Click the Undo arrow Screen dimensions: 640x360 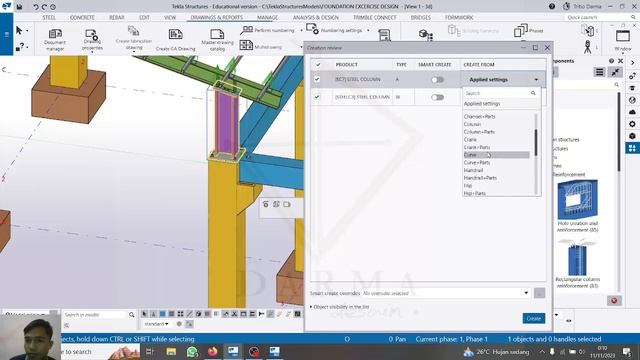[x=36, y=7]
